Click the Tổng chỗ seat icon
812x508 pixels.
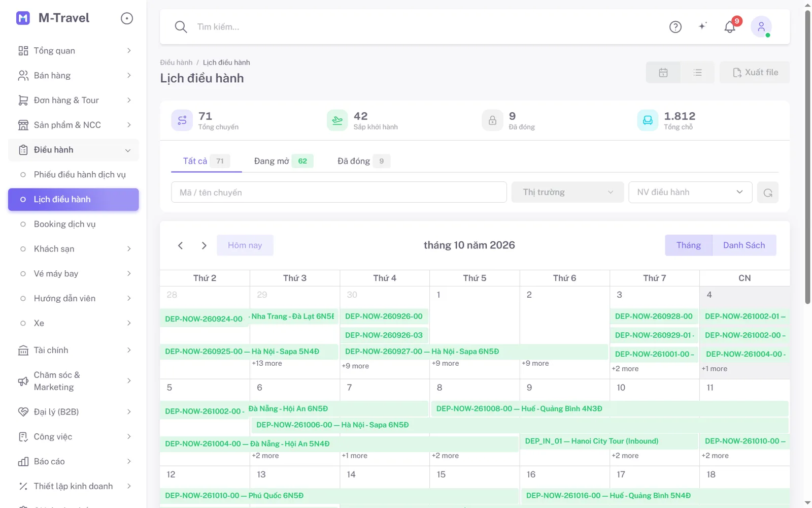648,120
